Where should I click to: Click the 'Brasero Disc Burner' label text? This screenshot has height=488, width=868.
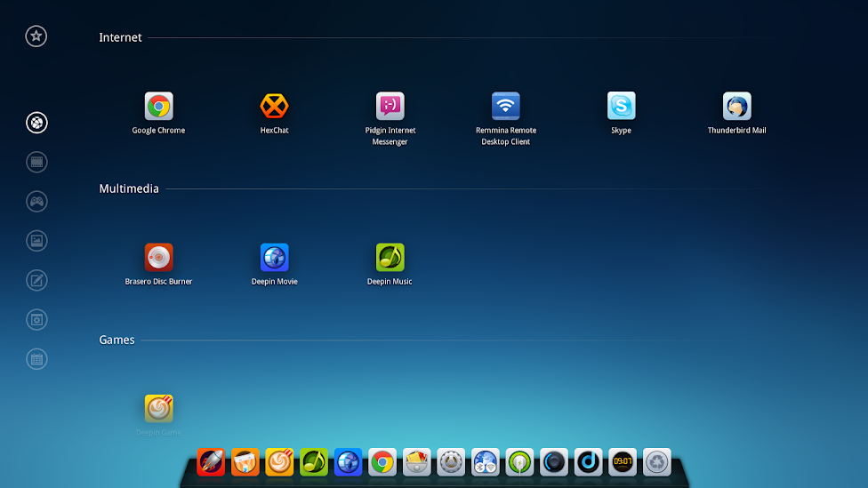(x=158, y=282)
